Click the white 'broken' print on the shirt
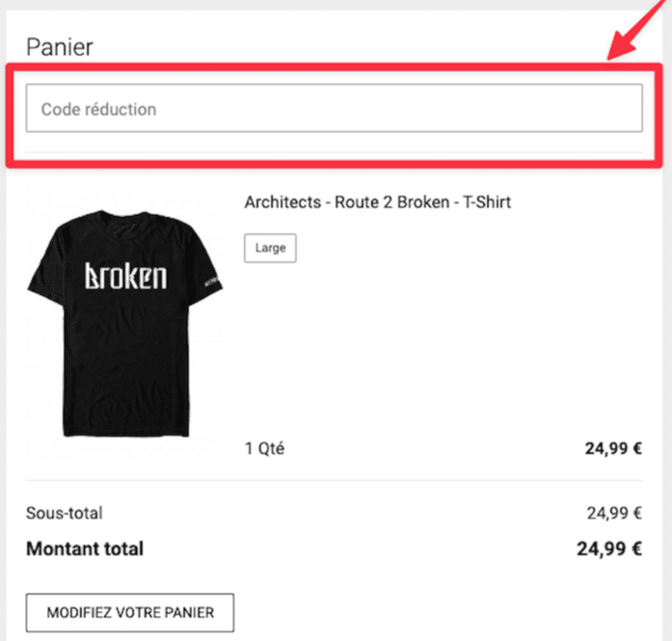This screenshot has height=641, width=672. pos(125,276)
